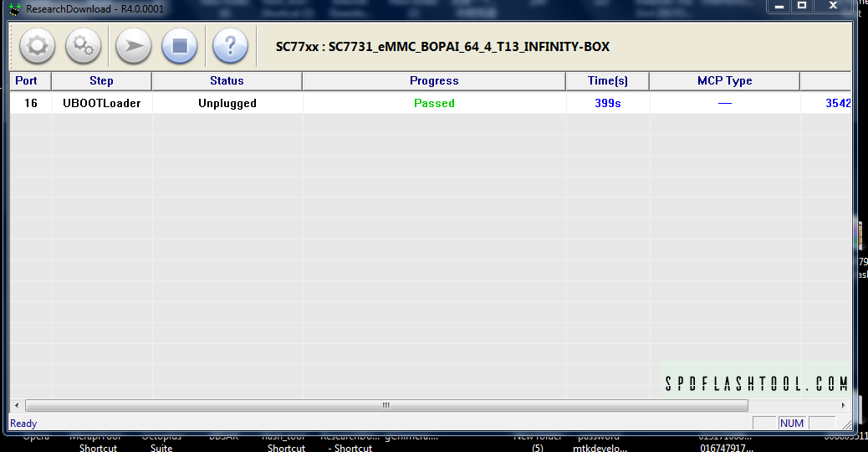Minimize the ResearchDownload window
Screen dimensions: 868x452
coord(779,6)
